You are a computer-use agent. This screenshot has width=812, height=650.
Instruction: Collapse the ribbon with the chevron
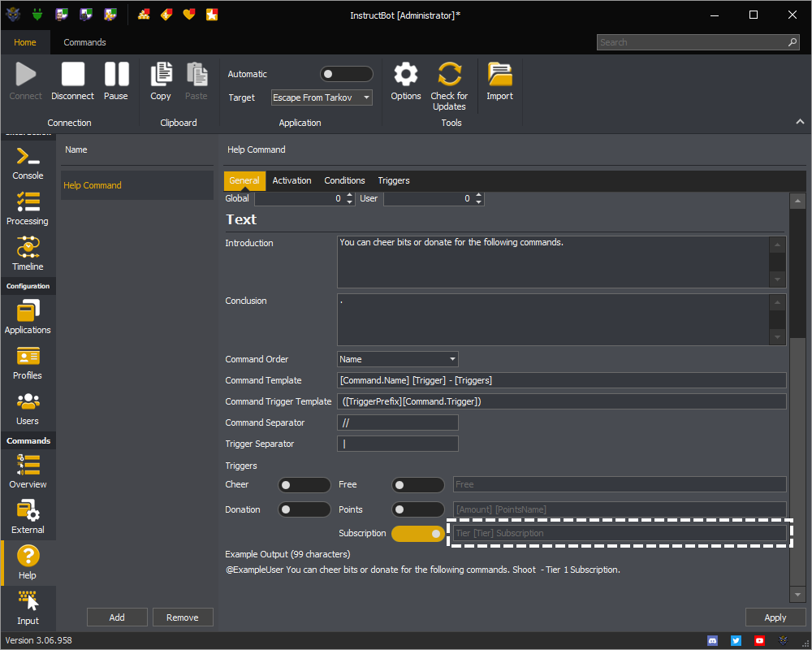click(x=800, y=122)
